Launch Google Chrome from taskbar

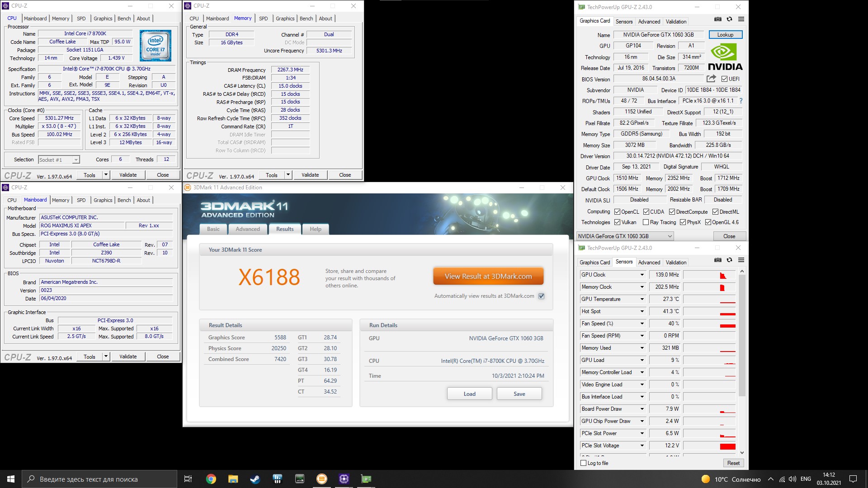(211, 479)
